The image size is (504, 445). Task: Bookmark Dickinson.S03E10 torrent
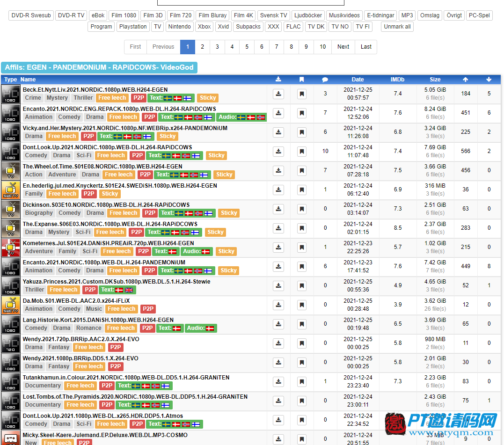coord(301,209)
